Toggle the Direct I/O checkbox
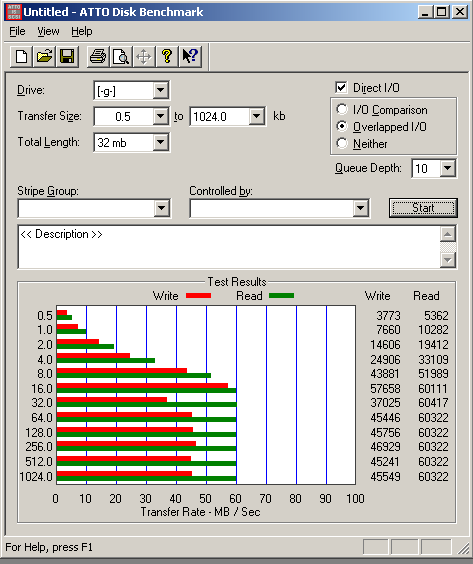The height and width of the screenshot is (564, 473). (x=341, y=87)
